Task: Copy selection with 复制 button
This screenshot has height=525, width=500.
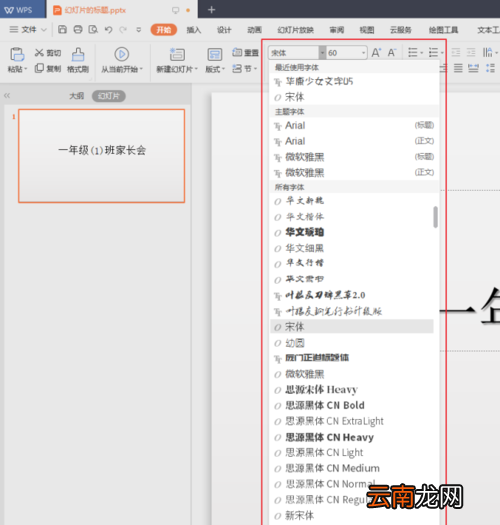Action: coord(48,69)
